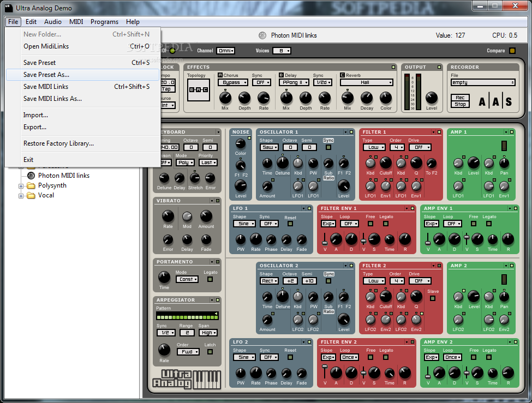Choose Restore Factory Library... menu item
The image size is (532, 403).
[x=82, y=143]
